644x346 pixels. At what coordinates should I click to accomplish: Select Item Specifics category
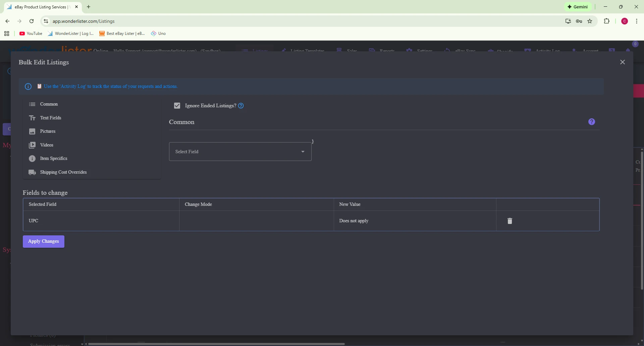click(x=54, y=159)
